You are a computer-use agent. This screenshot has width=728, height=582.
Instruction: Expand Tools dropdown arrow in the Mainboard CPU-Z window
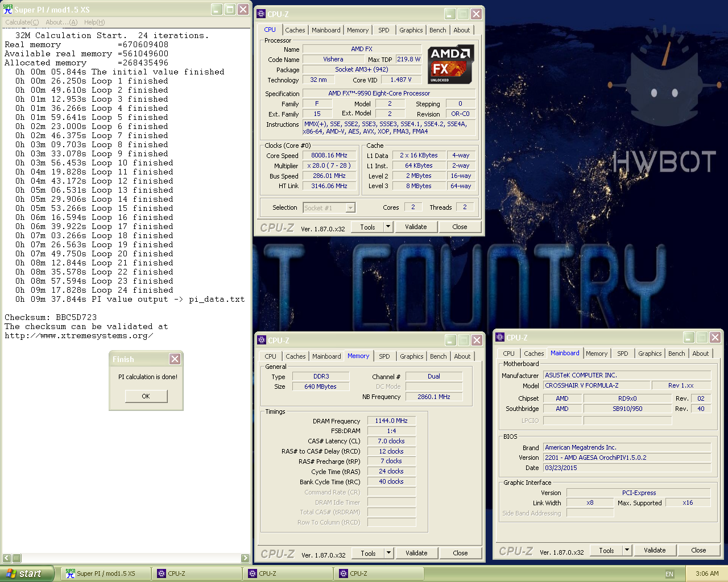click(x=627, y=550)
